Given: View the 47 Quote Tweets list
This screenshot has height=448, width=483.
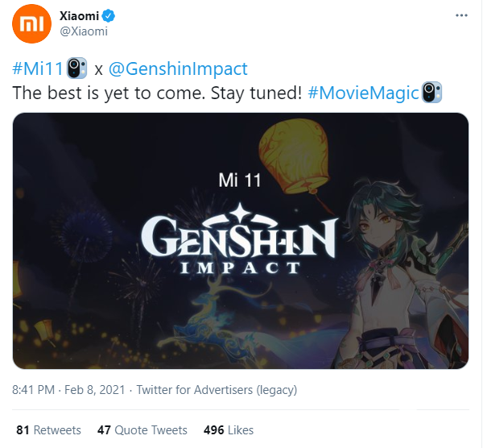Looking at the screenshot, I should coord(142,429).
